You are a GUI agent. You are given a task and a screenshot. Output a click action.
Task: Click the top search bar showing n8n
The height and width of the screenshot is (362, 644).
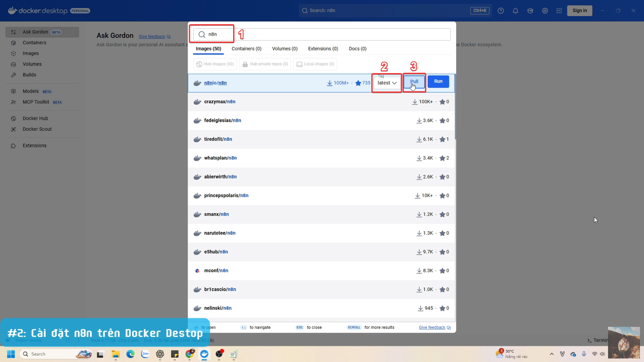pos(395,10)
